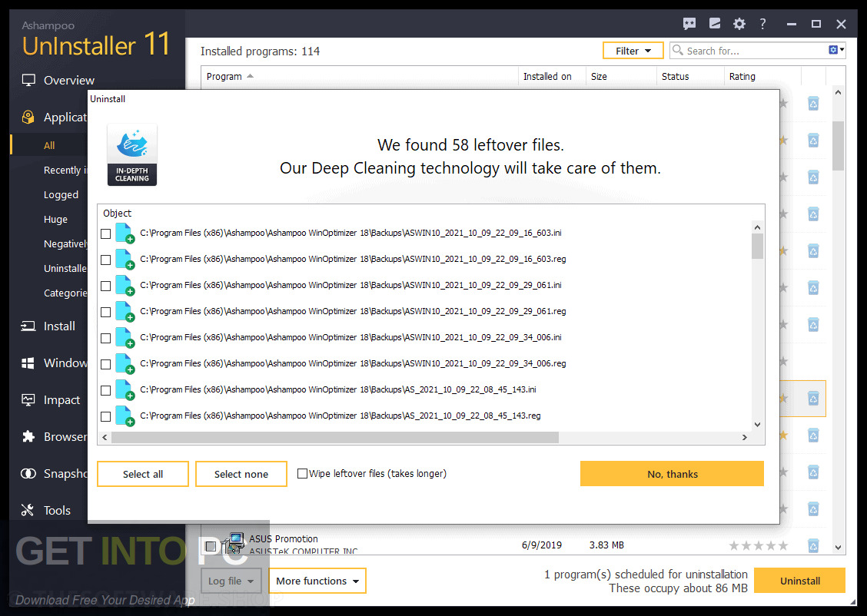Click leftover list scroll right arrow
Viewport: 867px width, 616px height.
pyautogui.click(x=745, y=437)
